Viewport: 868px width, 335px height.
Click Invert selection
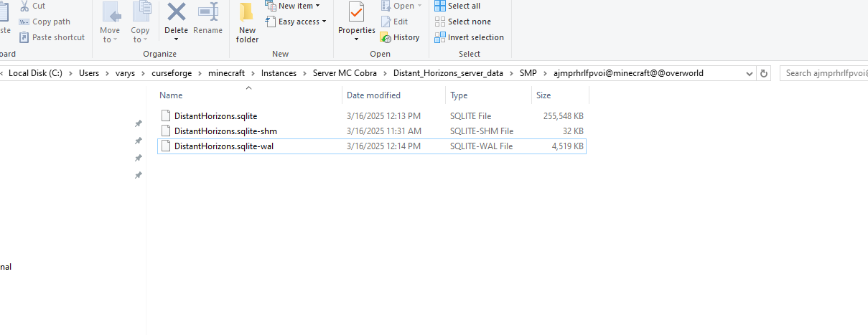[x=470, y=37]
